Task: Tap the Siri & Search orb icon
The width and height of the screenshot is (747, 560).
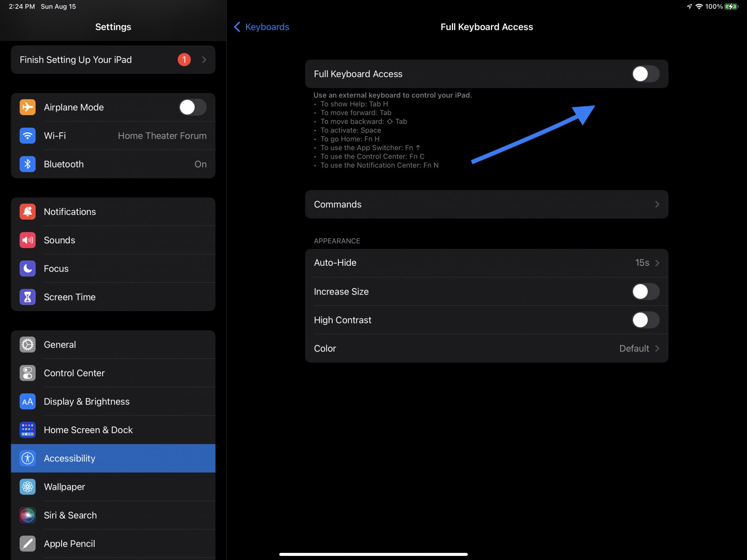Action: point(28,515)
